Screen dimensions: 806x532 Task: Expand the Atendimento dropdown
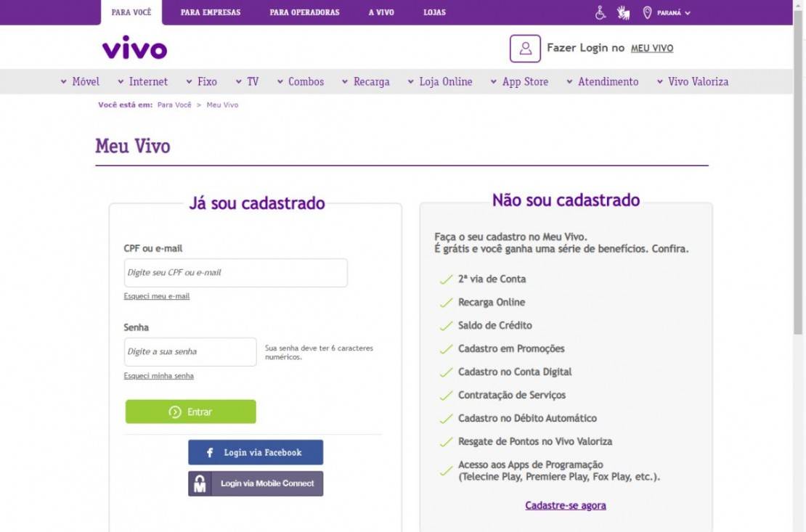pos(607,81)
